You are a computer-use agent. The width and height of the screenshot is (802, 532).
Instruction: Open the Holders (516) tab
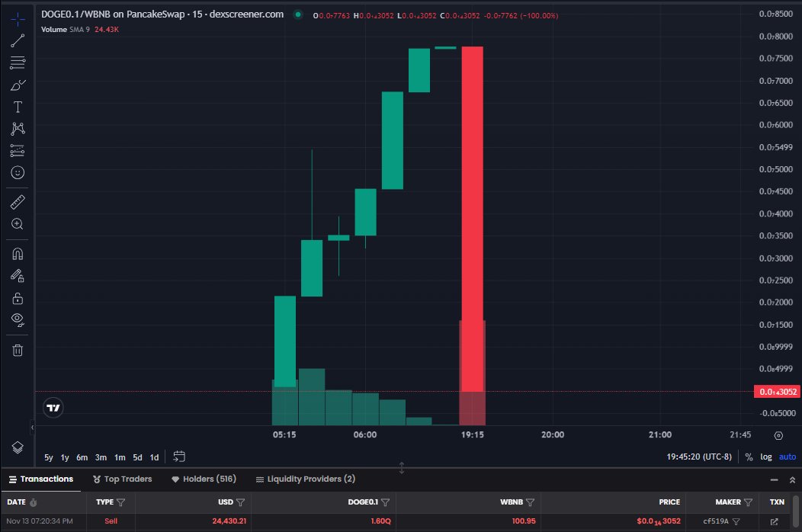pyautogui.click(x=204, y=479)
